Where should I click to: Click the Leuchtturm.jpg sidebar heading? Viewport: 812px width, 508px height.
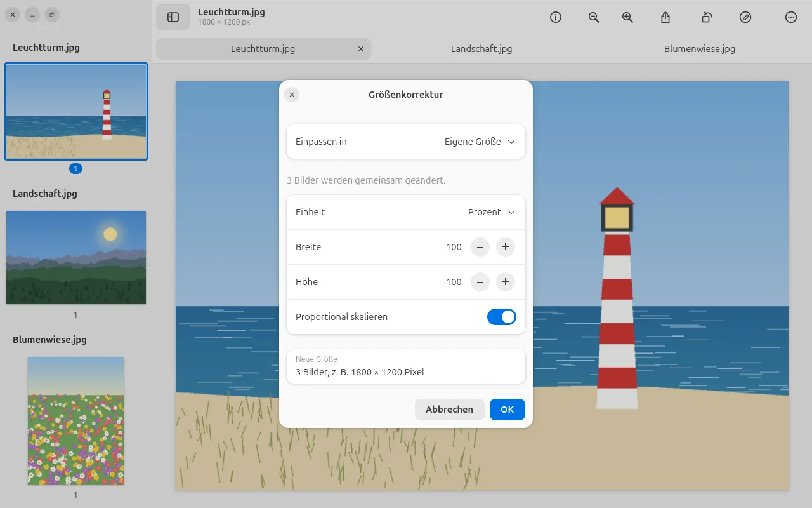tap(46, 48)
